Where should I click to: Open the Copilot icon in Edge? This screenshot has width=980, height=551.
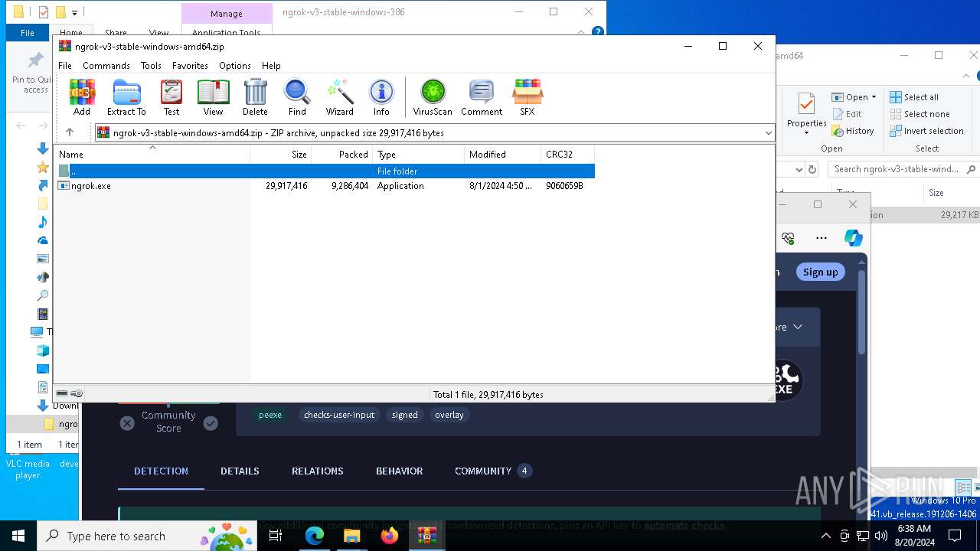point(854,238)
